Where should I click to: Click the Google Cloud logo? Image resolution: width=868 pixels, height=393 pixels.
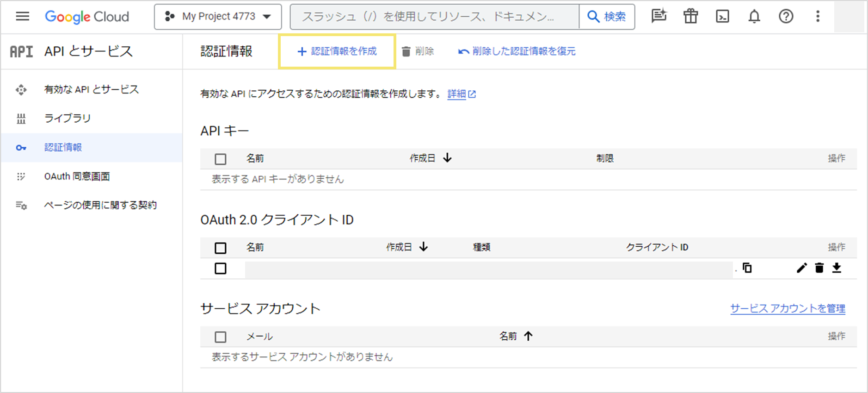87,17
